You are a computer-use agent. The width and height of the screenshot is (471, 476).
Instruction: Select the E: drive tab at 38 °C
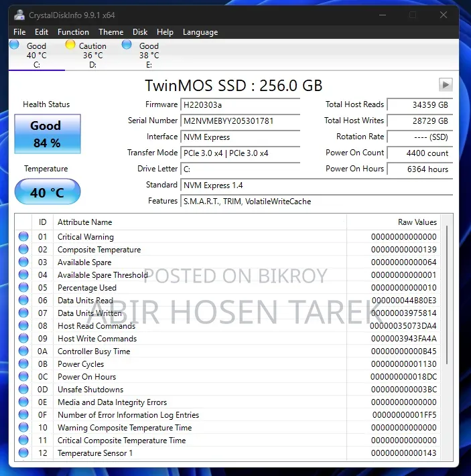(149, 55)
